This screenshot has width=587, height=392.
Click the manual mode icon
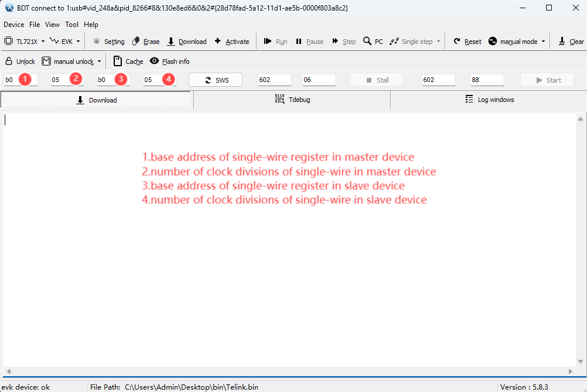coord(493,41)
